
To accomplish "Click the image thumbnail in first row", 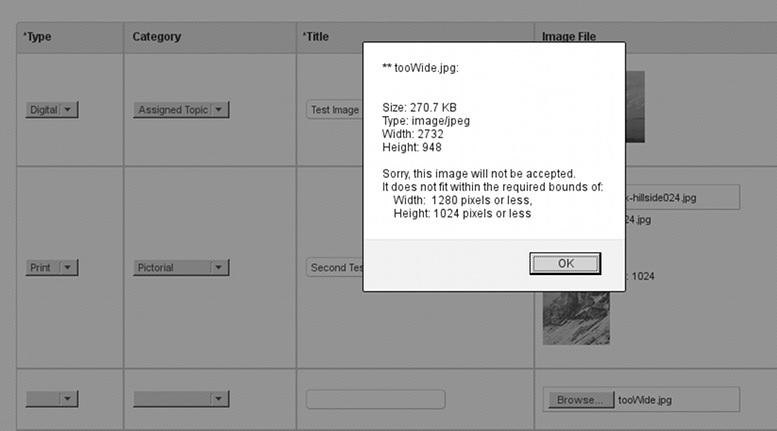I will pos(635,107).
